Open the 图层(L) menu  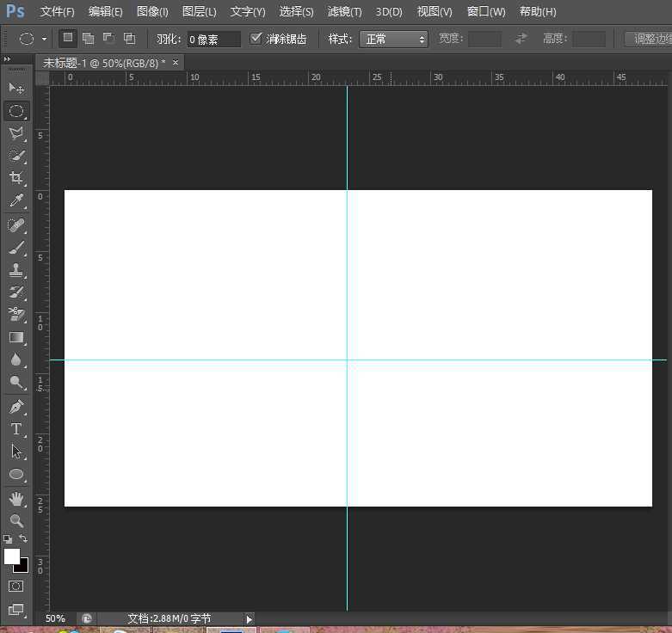click(x=199, y=12)
